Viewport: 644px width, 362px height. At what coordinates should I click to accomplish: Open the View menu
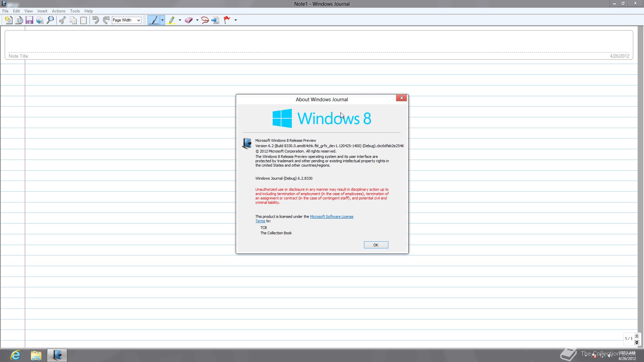tap(29, 11)
